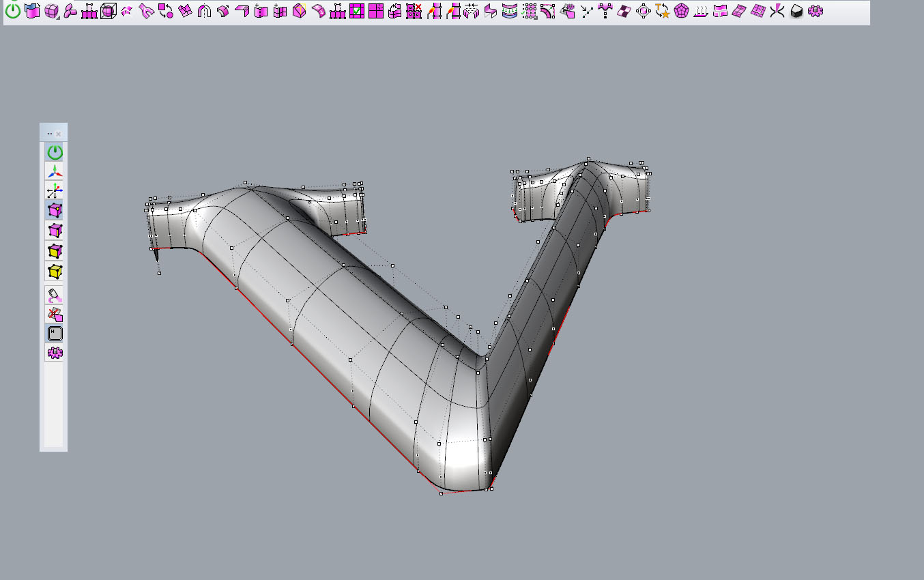Open the sphere-in-box primitives tool
The width and height of the screenshot is (924, 580).
(51, 11)
